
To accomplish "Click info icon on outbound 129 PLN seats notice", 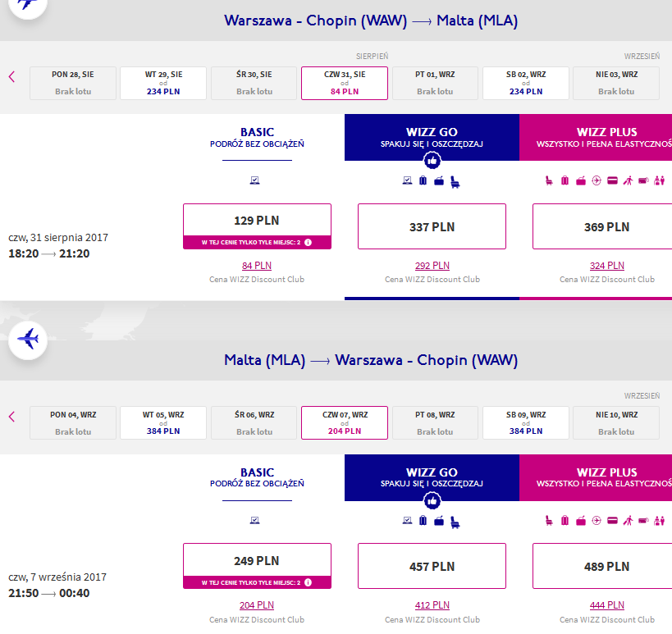I will (309, 243).
